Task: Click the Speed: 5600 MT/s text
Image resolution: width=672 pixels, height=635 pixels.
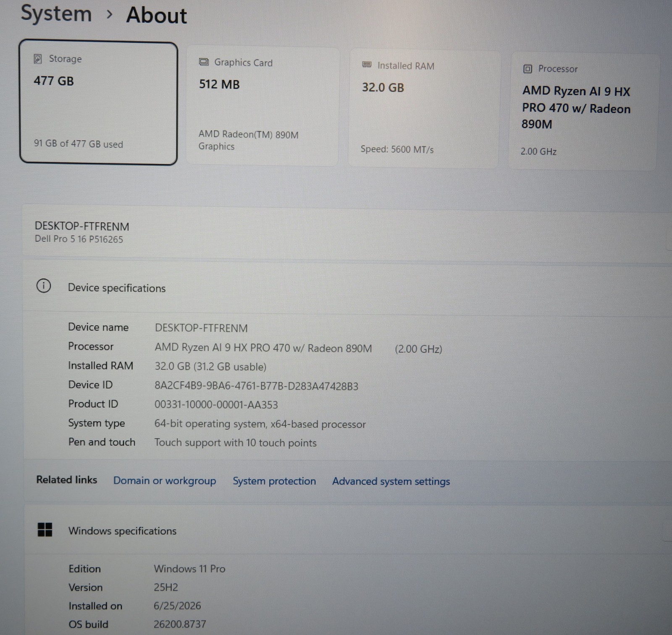Action: click(397, 149)
